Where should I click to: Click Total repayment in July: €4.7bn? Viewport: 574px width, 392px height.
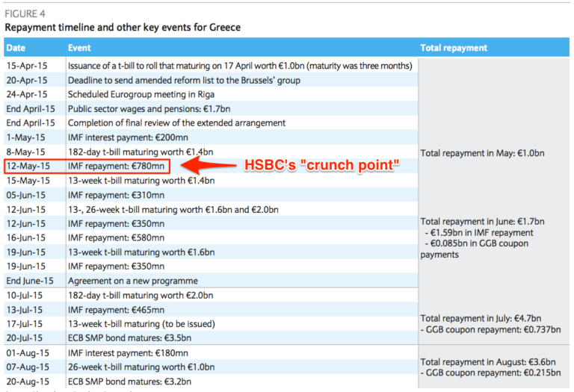tap(481, 318)
